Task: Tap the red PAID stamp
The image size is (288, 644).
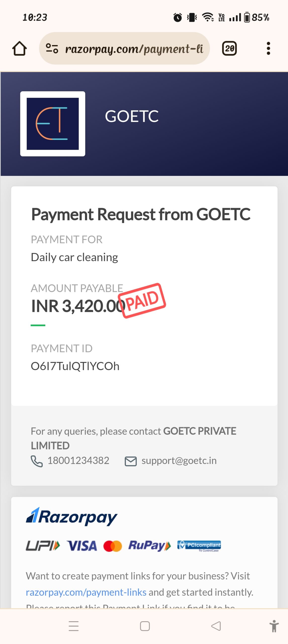Action: [142, 300]
